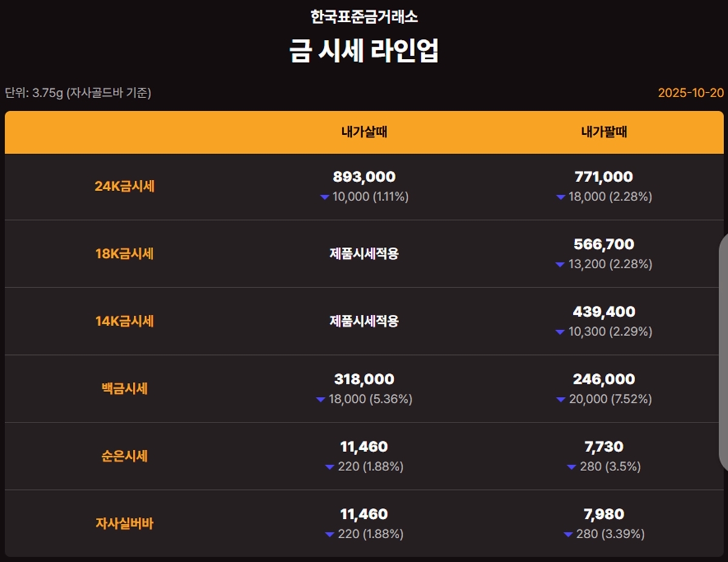Open the 자사실버바 row label

click(124, 523)
